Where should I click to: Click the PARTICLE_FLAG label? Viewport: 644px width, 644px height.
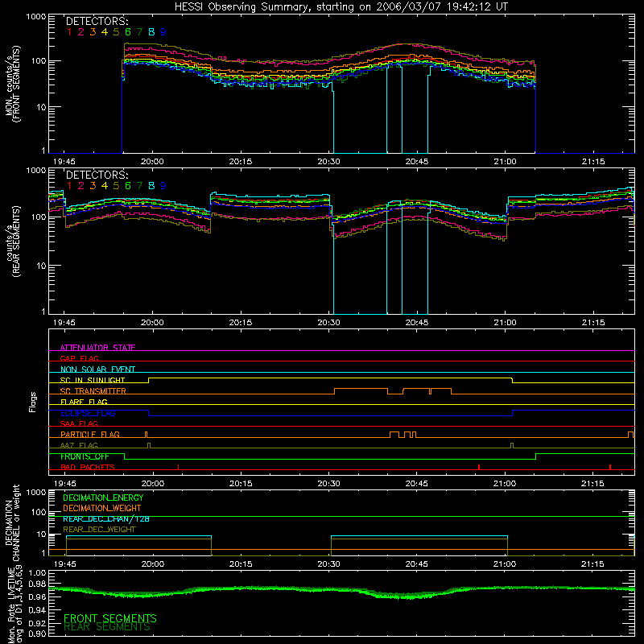point(90,434)
